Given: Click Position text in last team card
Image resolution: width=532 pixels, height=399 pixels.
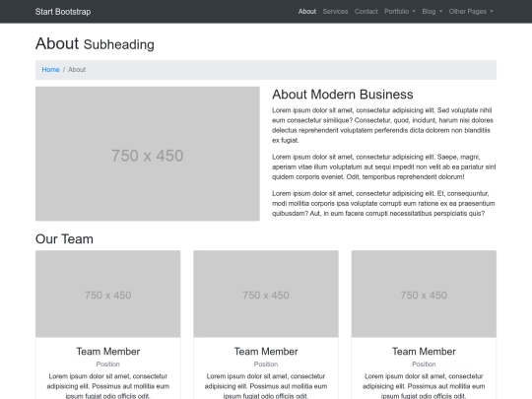Looking at the screenshot, I should coord(424,365).
